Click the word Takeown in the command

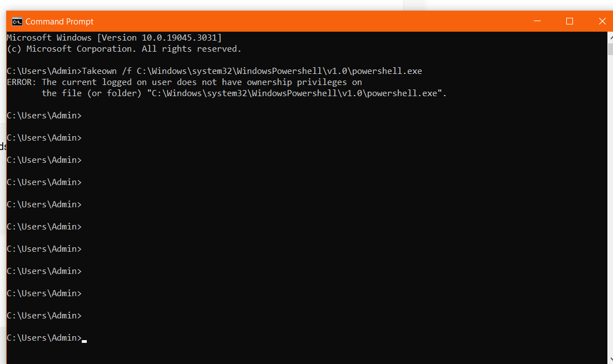[100, 71]
